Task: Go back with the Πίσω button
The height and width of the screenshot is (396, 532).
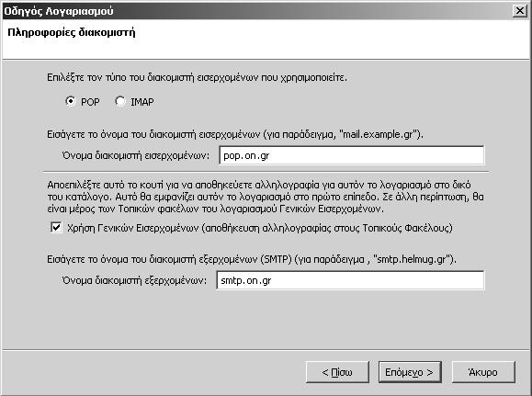Action: [x=337, y=372]
